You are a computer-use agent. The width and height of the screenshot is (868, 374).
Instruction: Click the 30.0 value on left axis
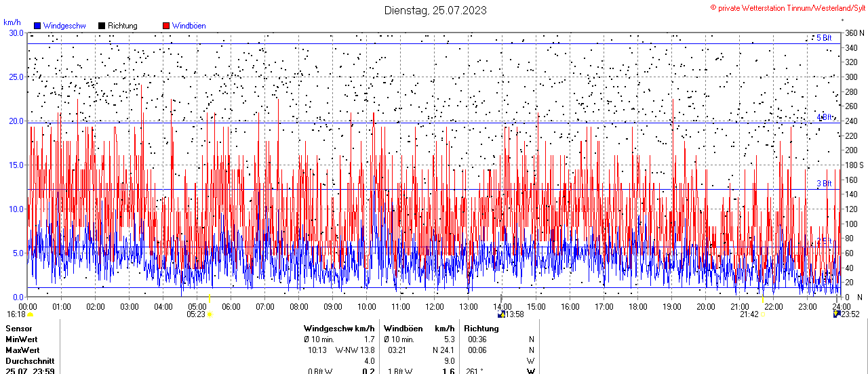pyautogui.click(x=16, y=33)
